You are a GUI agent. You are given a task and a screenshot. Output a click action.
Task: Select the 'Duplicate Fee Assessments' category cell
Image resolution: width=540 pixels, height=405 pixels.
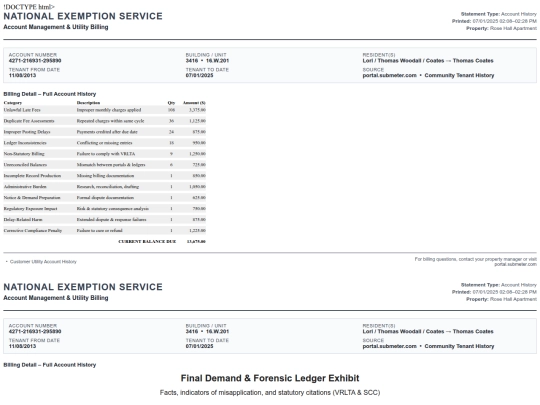tap(29, 121)
